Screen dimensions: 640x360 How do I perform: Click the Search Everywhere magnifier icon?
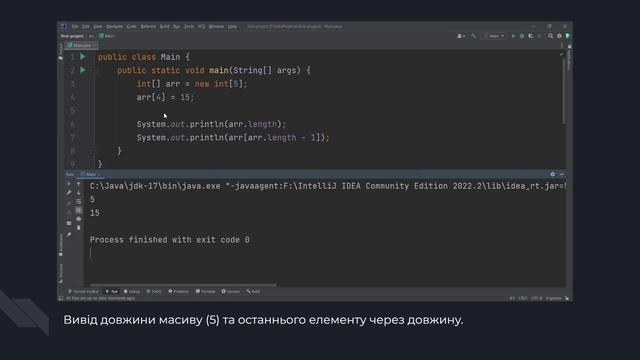550,36
